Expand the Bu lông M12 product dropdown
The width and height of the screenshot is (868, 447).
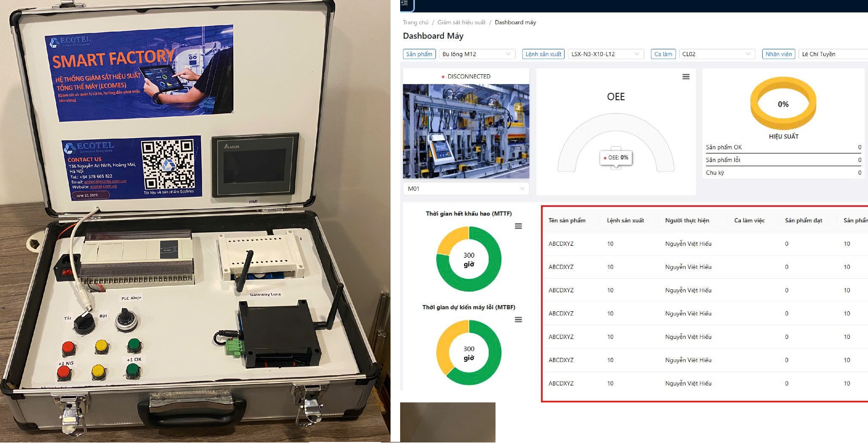coord(477,54)
